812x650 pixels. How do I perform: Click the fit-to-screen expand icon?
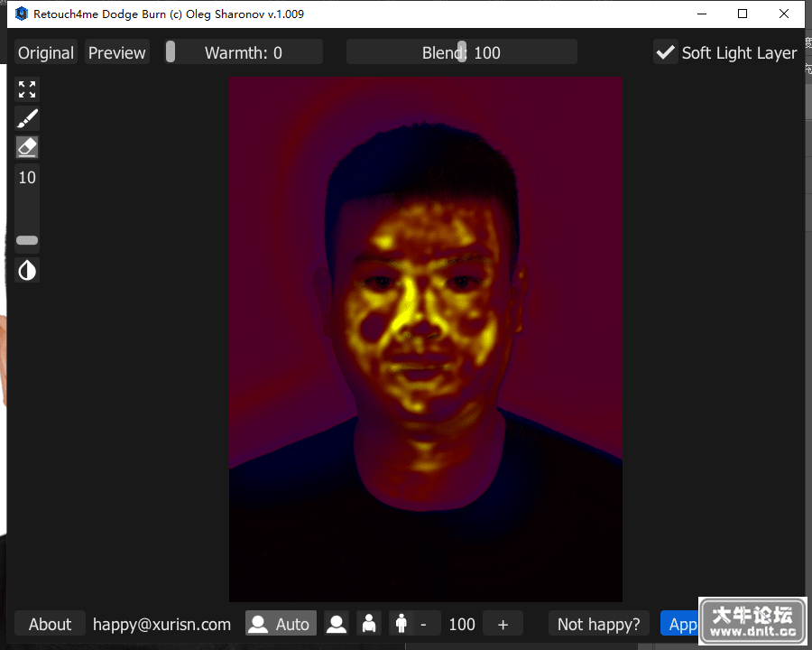(27, 89)
